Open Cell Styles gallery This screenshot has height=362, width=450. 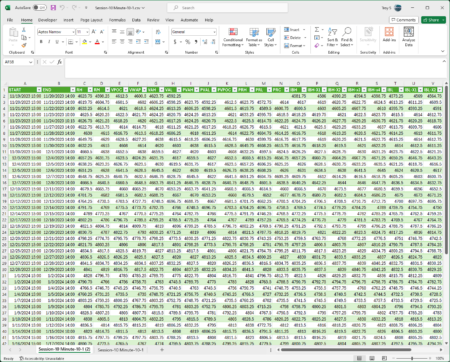tap(270, 37)
